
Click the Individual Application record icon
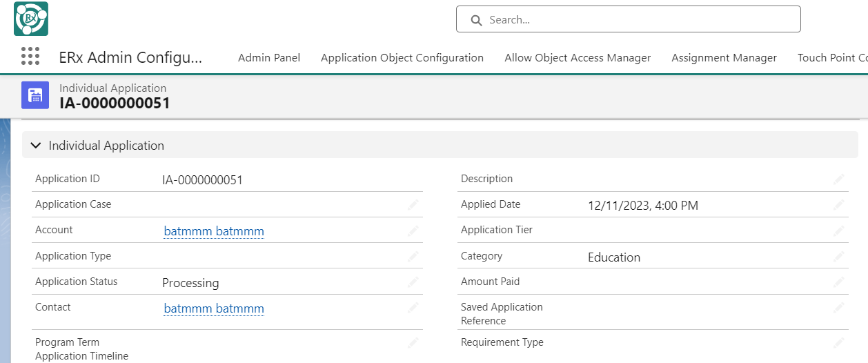[x=35, y=95]
